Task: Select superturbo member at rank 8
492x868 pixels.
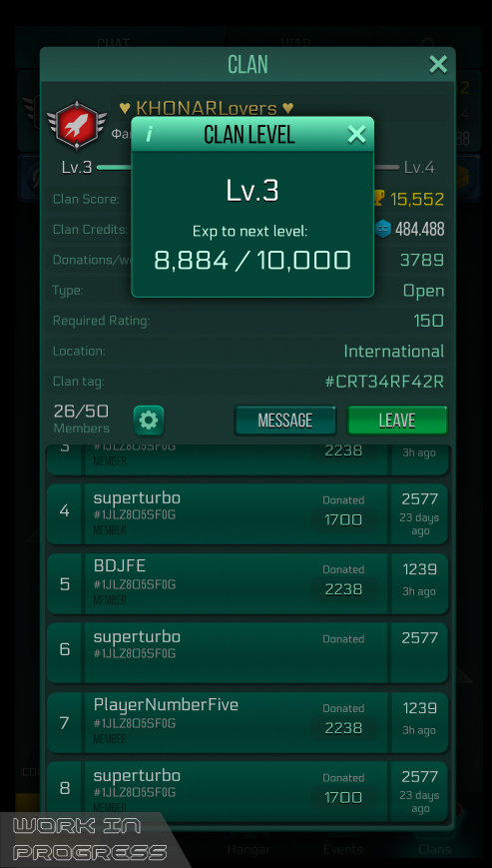Action: pos(247,792)
